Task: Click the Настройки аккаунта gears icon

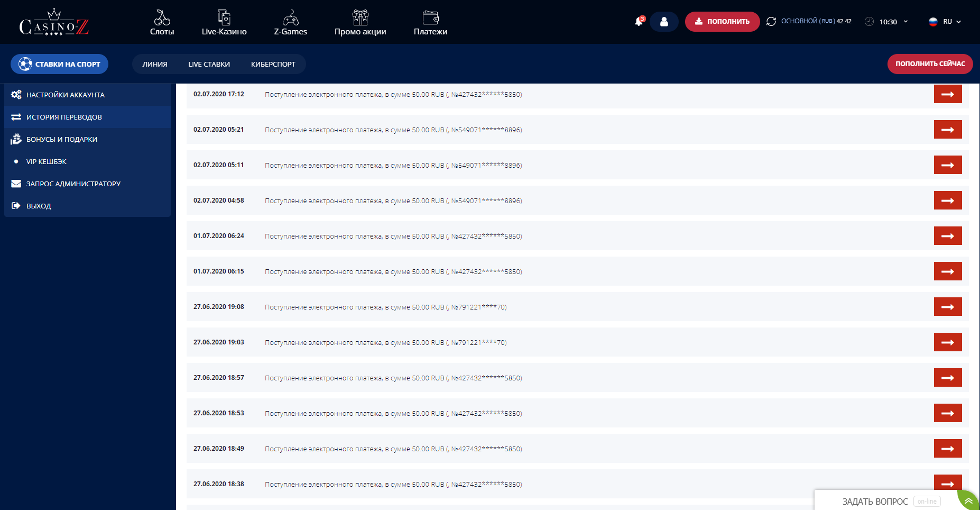Action: coord(16,95)
